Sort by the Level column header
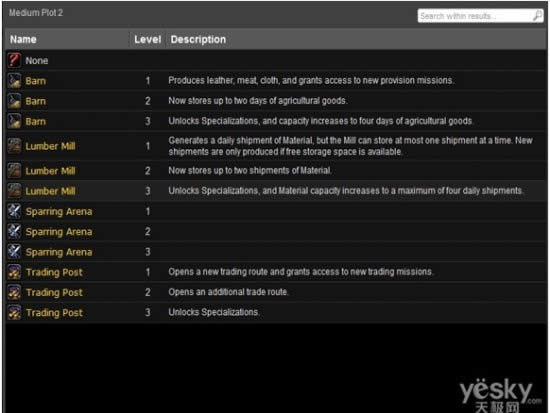This screenshot has width=550, height=413. [148, 39]
